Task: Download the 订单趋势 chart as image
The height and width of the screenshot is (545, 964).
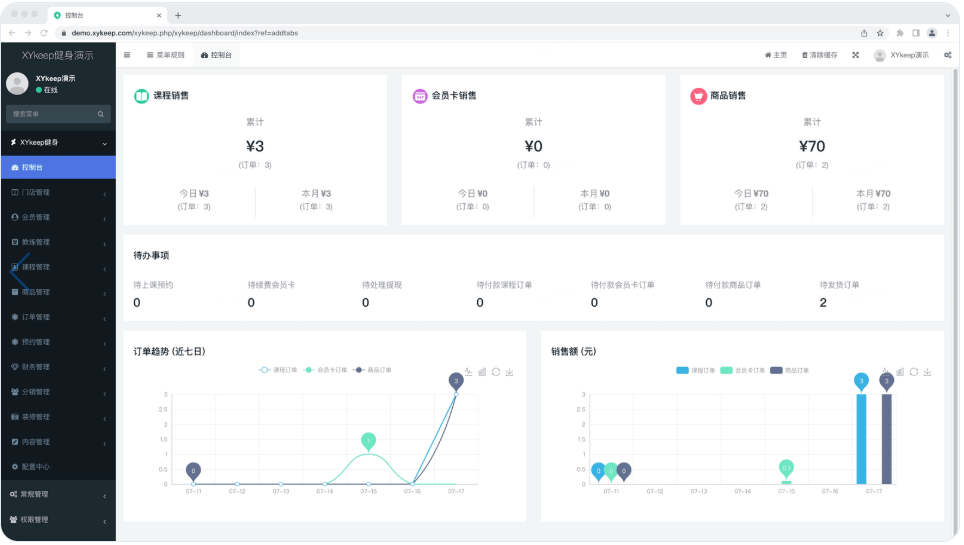Action: (510, 371)
